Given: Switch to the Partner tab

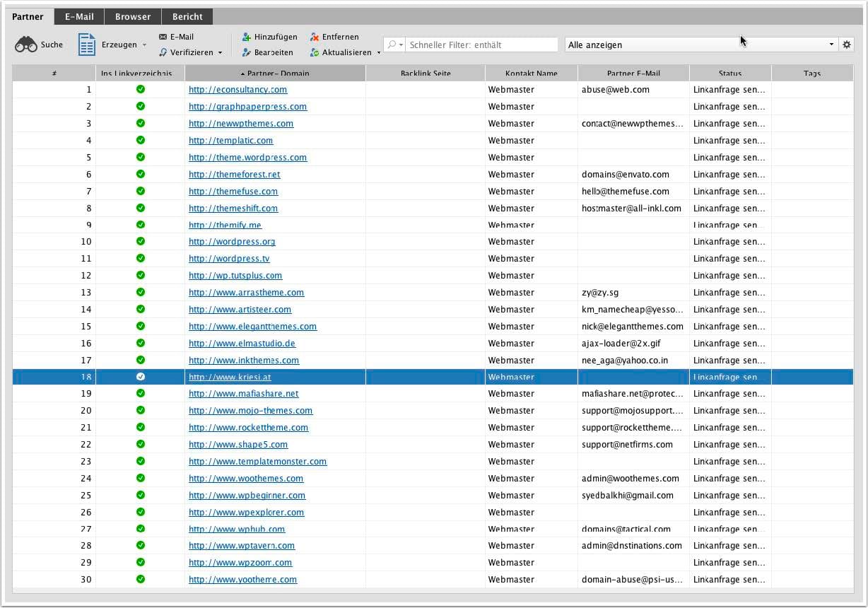Looking at the screenshot, I should click(x=28, y=16).
